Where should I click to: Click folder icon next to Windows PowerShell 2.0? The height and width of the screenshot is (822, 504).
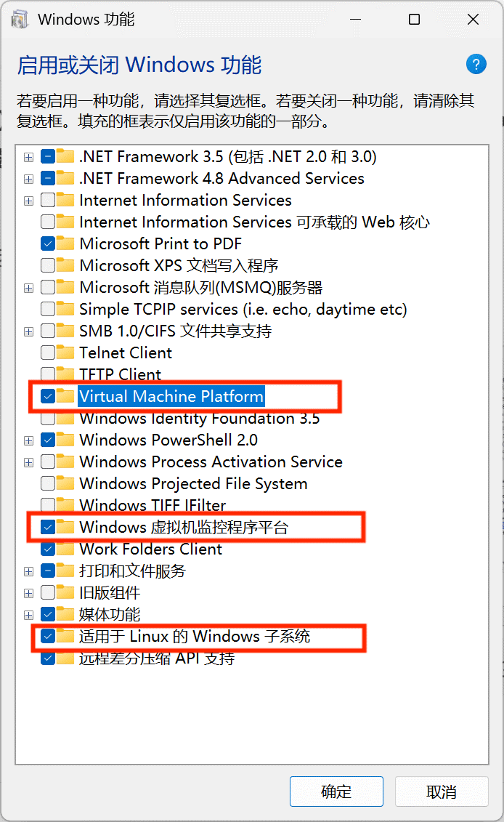[x=65, y=440]
